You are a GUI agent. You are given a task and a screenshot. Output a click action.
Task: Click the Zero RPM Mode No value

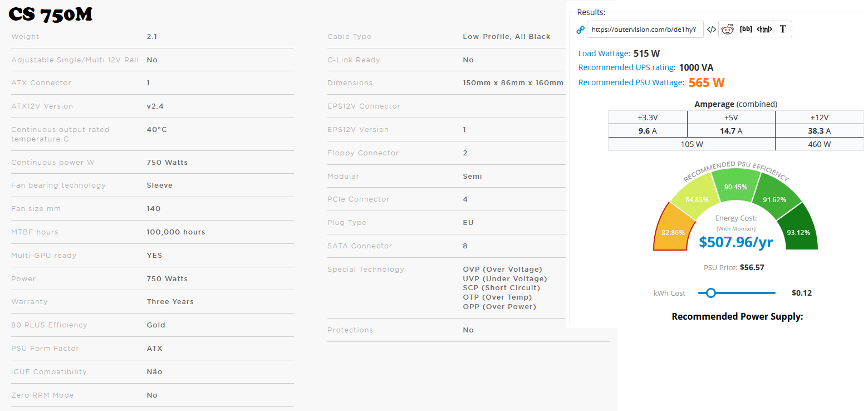coord(153,395)
